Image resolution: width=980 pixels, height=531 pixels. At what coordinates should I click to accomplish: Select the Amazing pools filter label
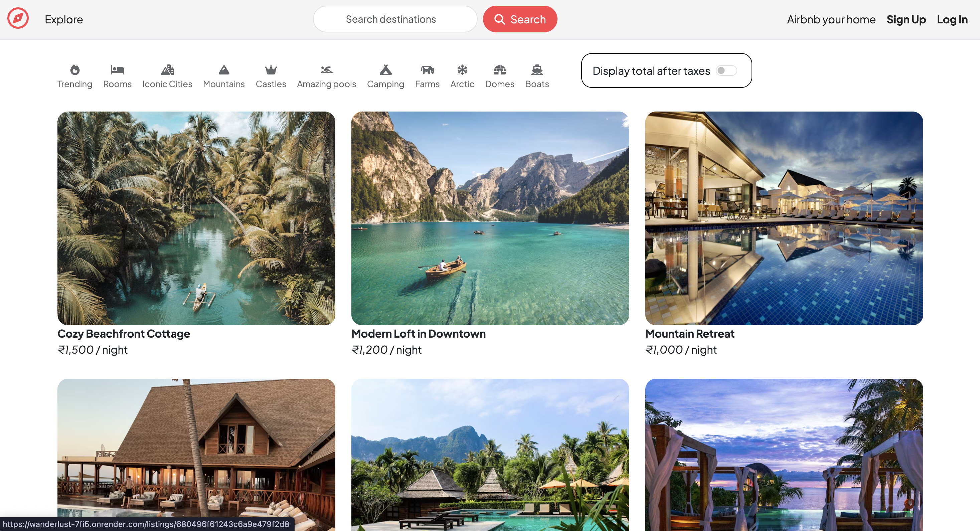pos(326,84)
